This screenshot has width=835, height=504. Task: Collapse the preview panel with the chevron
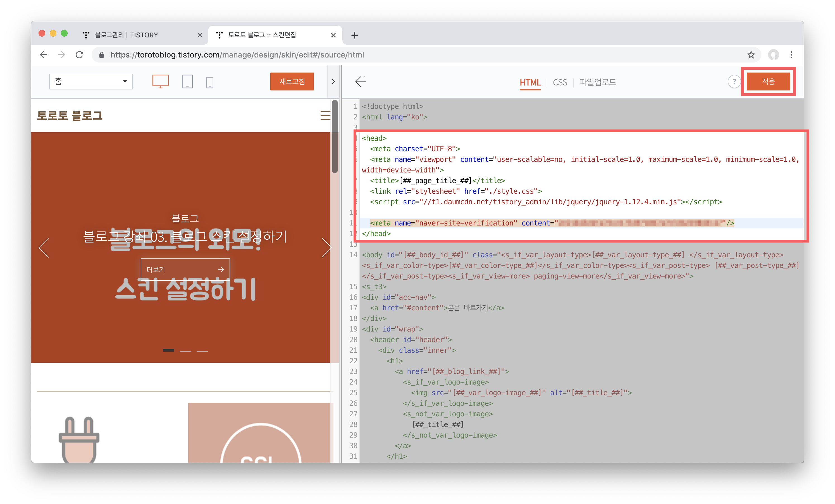pyautogui.click(x=333, y=82)
